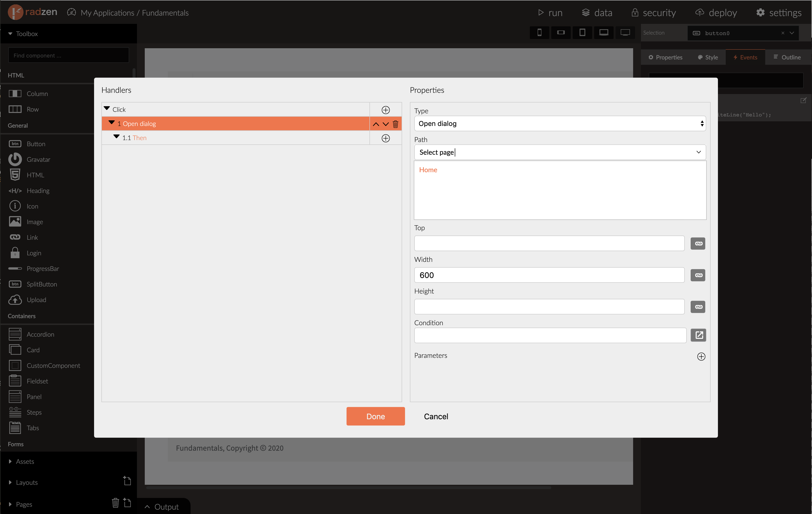Screen dimensions: 812x514
Task: Click into the Width input field
Action: 549,275
